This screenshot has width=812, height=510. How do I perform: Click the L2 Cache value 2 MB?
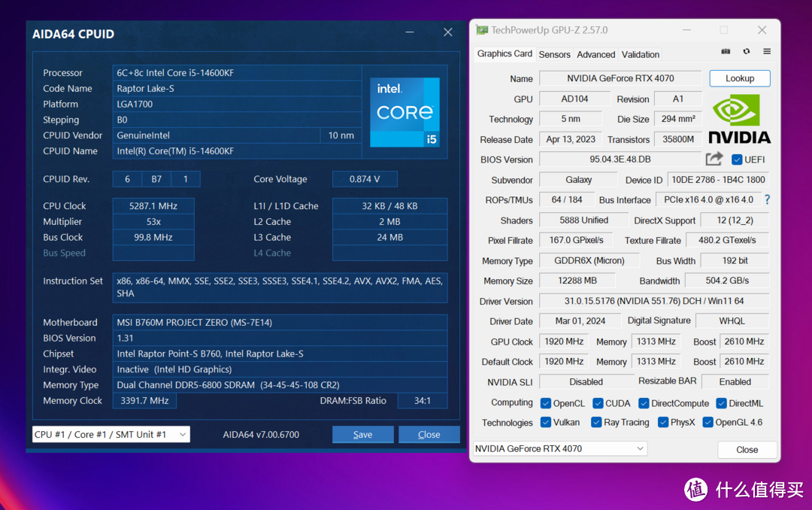coord(389,221)
